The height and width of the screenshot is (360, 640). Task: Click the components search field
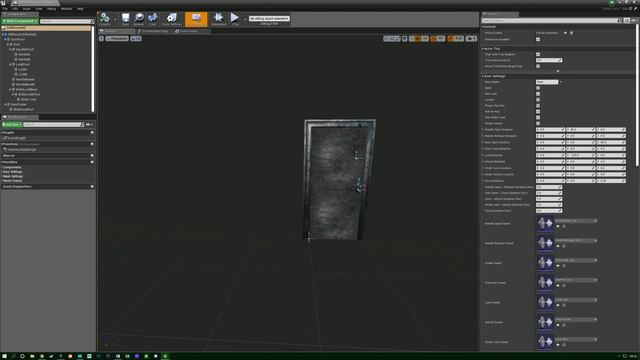[66, 21]
